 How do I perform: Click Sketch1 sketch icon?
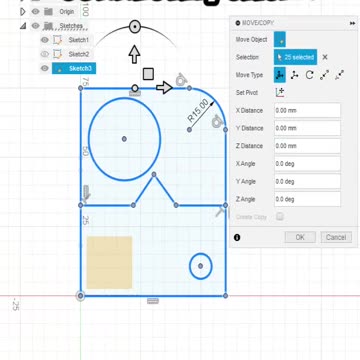(x=58, y=40)
